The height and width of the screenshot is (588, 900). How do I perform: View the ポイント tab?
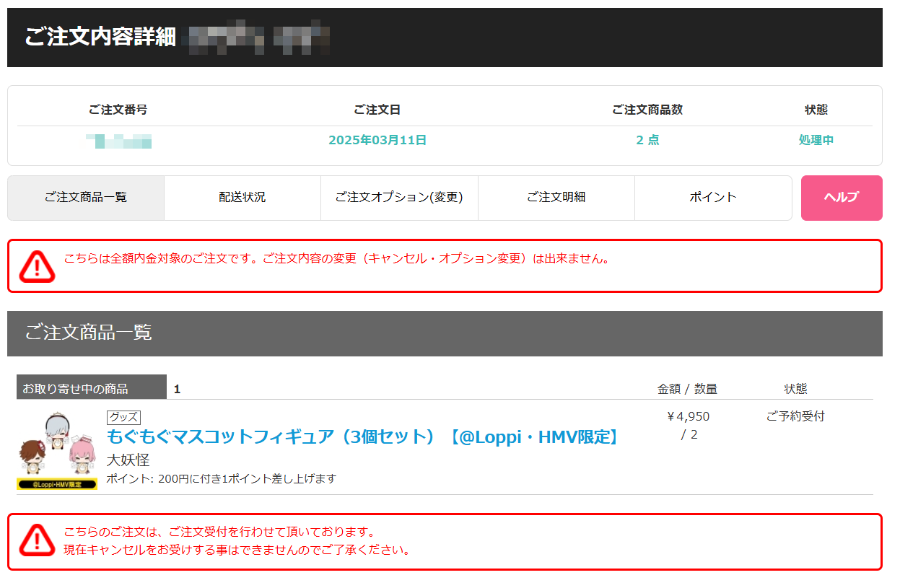[x=713, y=198]
